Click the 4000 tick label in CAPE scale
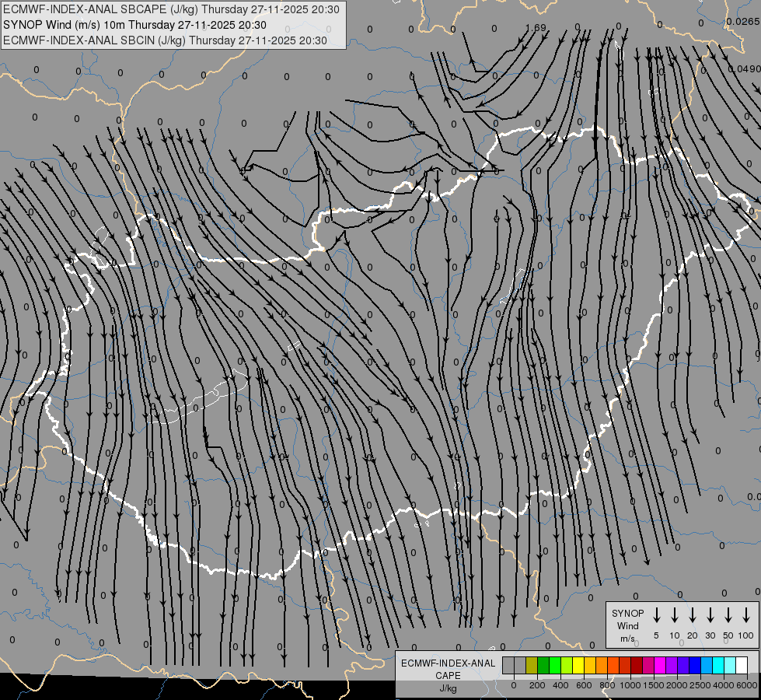This screenshot has height=700, width=761. pos(724,685)
